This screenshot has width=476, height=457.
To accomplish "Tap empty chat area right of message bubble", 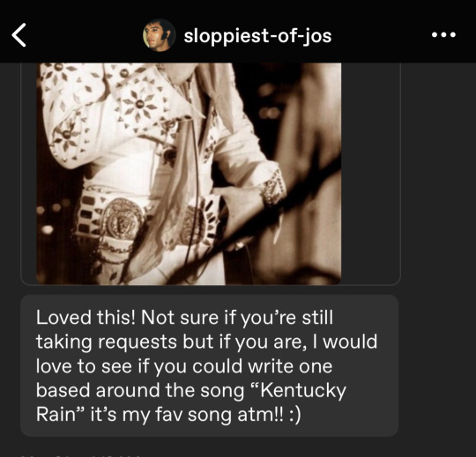I will tap(437, 365).
